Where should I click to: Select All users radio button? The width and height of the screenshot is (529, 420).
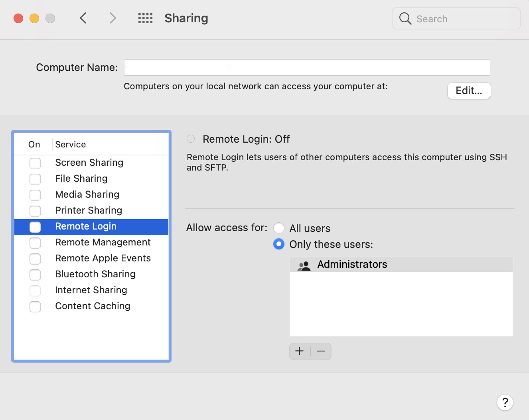tap(279, 228)
